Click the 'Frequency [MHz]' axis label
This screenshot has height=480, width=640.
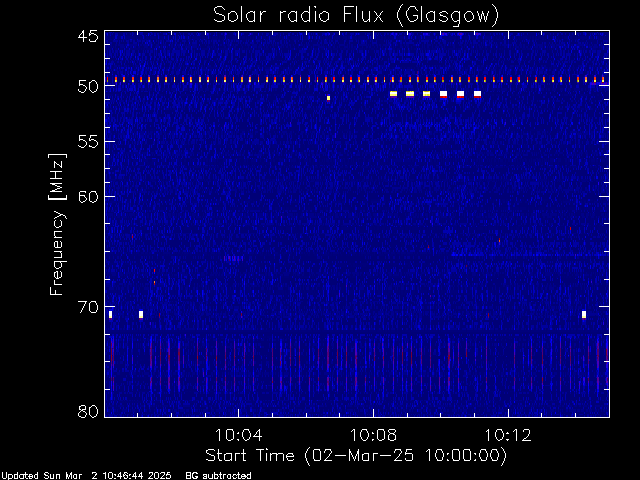coord(57,224)
